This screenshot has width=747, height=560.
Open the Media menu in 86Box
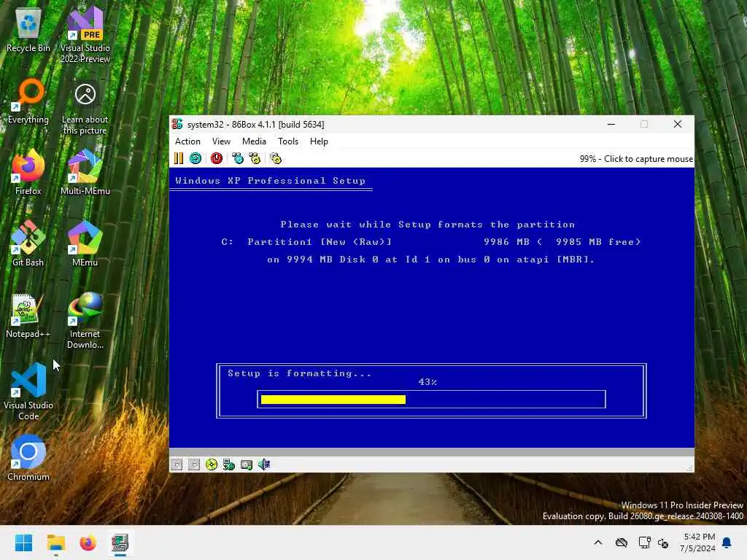pos(254,141)
